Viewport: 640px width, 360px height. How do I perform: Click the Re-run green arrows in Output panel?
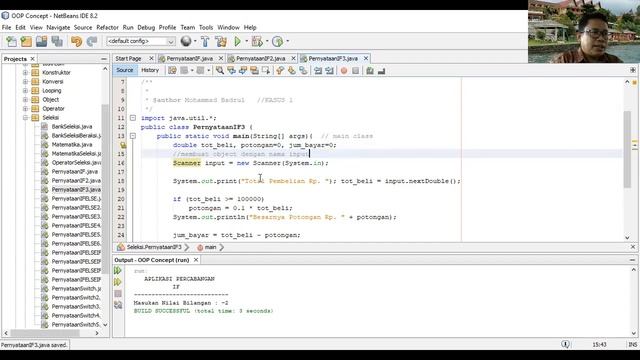pos(118,270)
